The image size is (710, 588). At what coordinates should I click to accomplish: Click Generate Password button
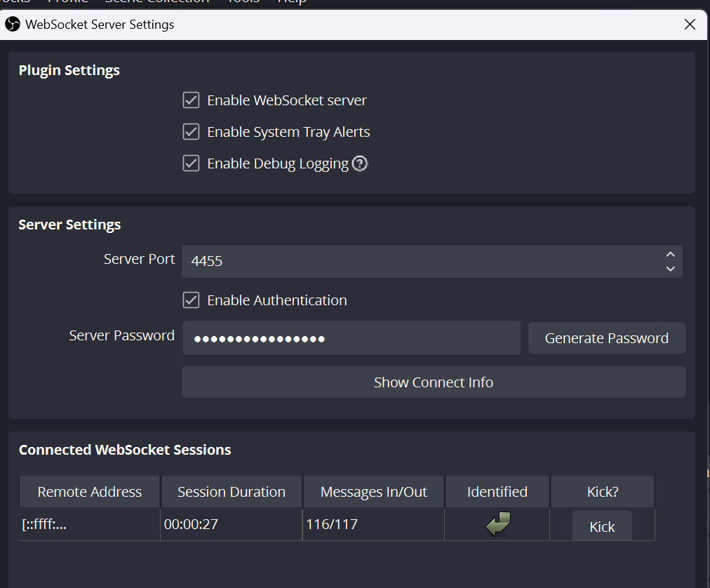[607, 338]
